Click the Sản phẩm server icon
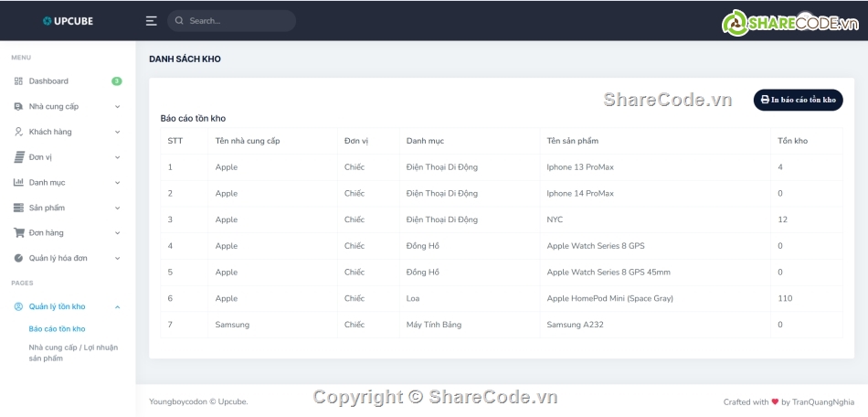868x417 pixels. point(19,208)
